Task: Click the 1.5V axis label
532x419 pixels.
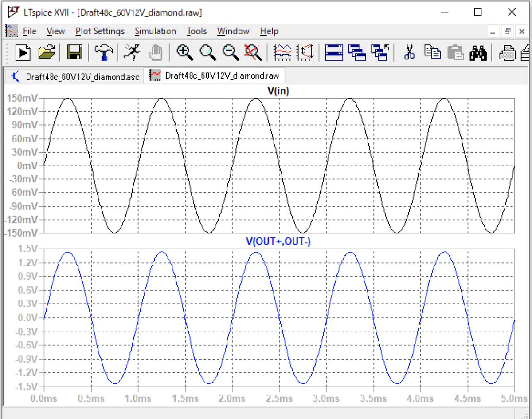Action: click(x=29, y=249)
